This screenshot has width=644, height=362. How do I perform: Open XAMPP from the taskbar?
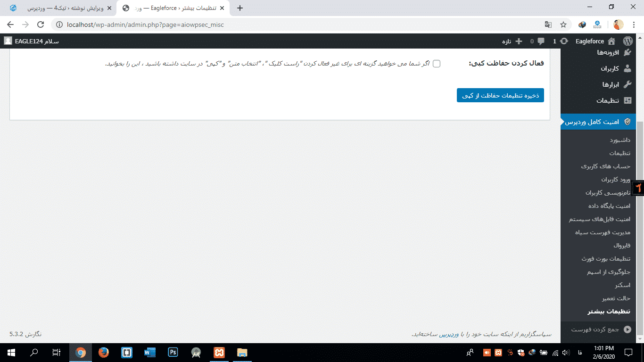point(219,353)
